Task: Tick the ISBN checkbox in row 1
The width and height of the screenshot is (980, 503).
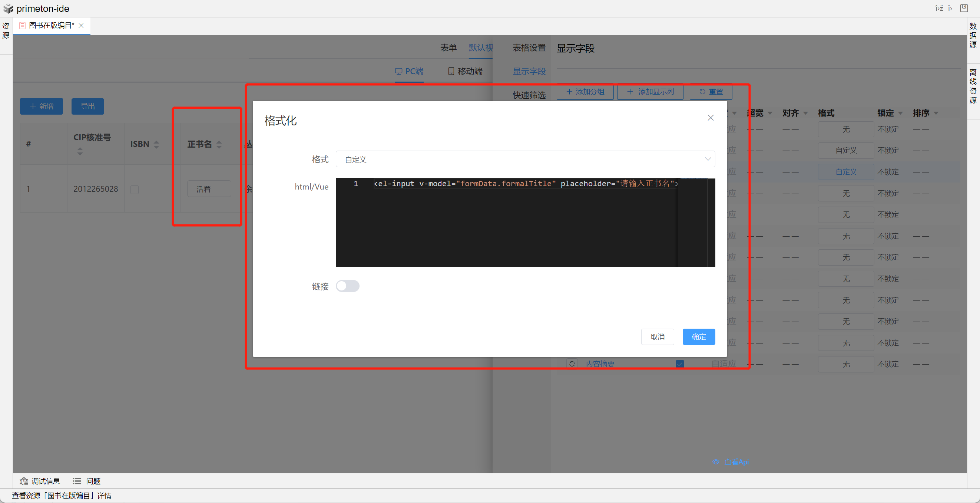Action: [x=134, y=189]
